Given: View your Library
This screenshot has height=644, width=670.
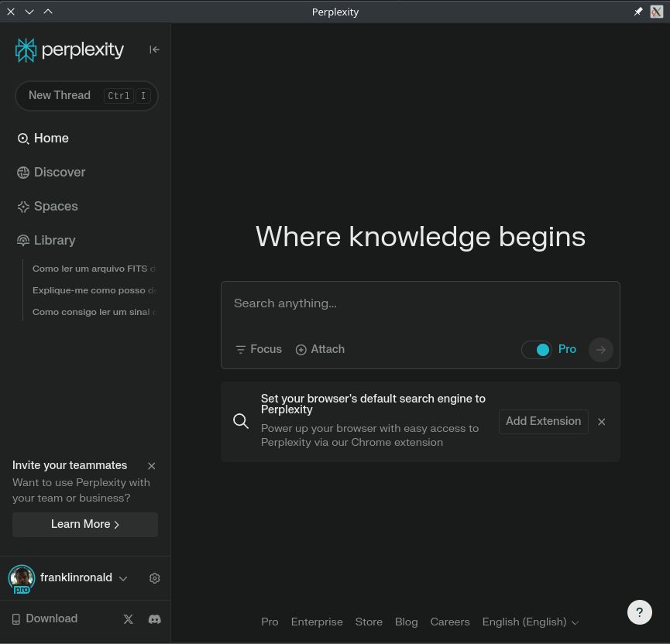Looking at the screenshot, I should point(54,240).
